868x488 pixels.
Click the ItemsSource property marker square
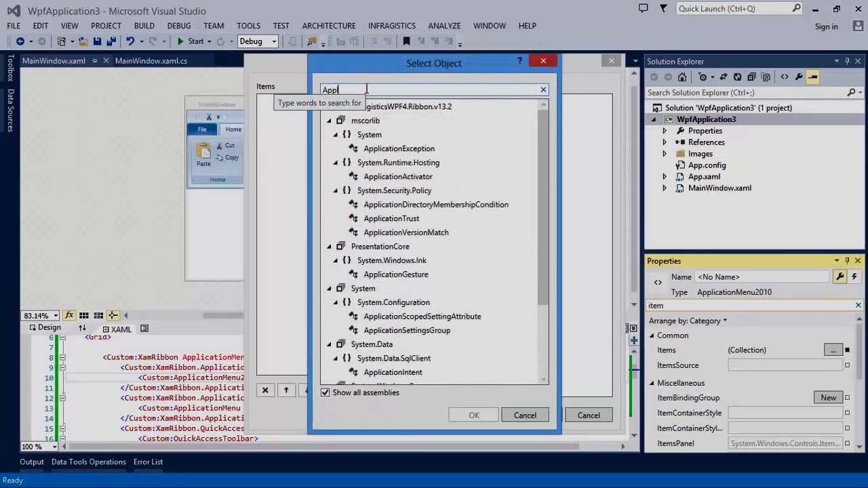tap(847, 365)
